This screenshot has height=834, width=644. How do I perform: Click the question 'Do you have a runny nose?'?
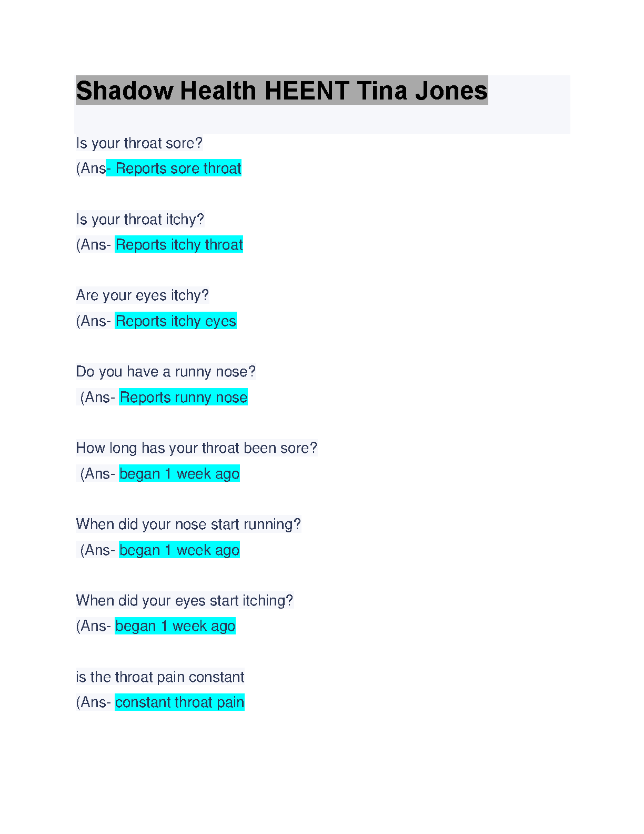tap(166, 372)
